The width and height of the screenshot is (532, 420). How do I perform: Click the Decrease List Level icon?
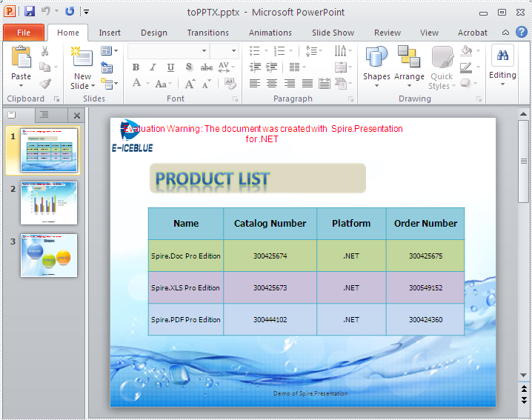point(255,67)
